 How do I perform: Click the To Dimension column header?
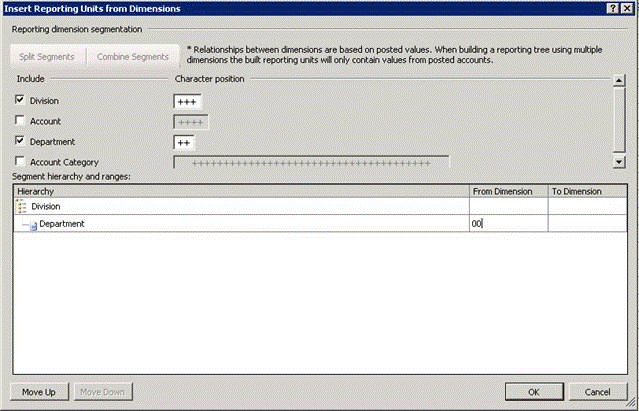(x=588, y=191)
